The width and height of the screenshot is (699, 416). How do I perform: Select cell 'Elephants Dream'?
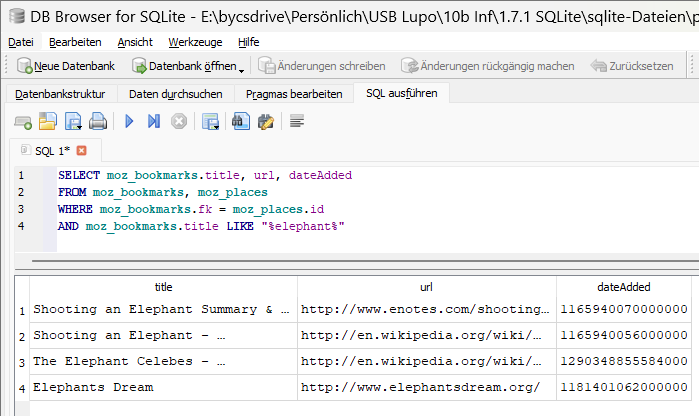(x=163, y=387)
